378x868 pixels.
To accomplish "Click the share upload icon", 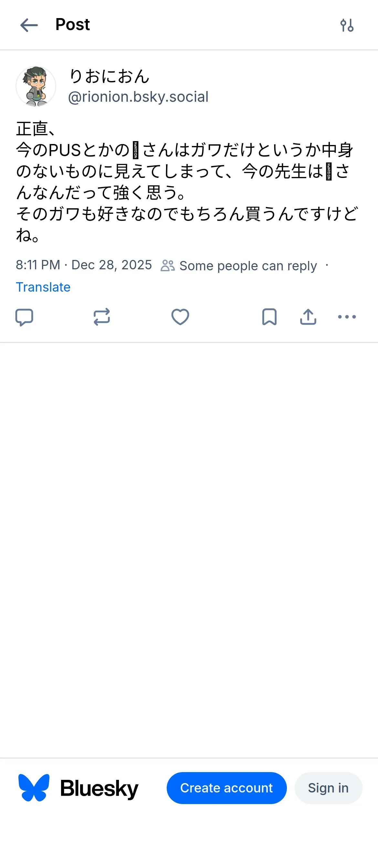I will pyautogui.click(x=308, y=317).
